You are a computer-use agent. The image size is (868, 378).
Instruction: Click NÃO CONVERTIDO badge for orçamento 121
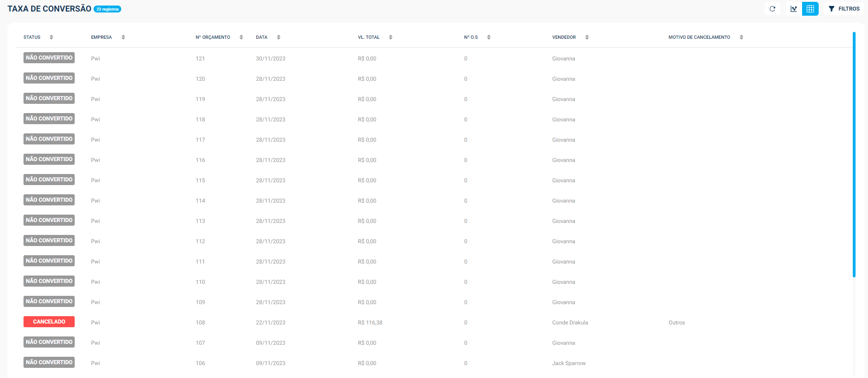[x=49, y=58]
